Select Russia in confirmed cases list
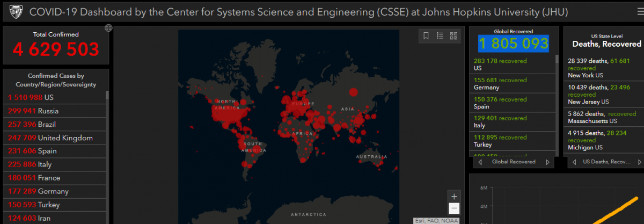Screen dimensions: 644x224 [x=55, y=111]
